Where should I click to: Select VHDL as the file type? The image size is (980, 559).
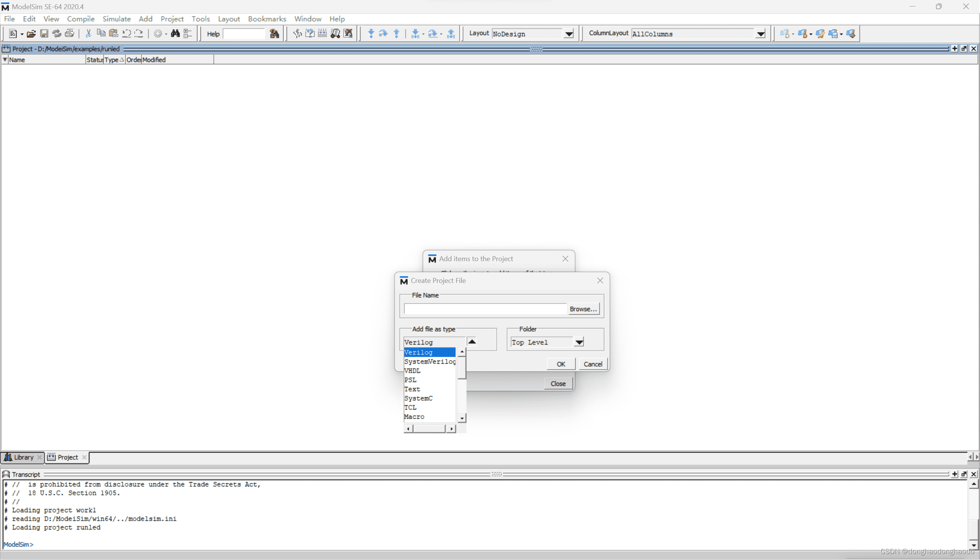tap(412, 370)
